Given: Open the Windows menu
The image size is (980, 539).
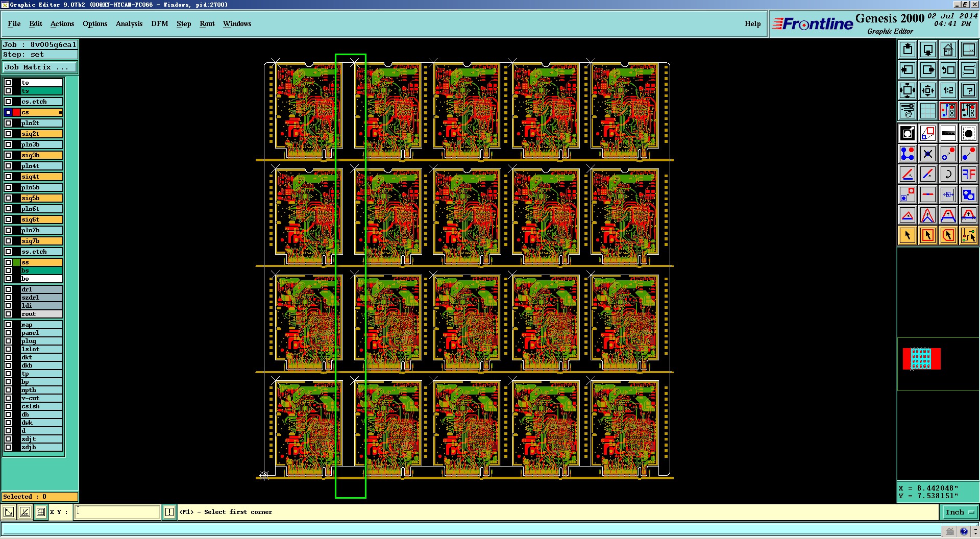Looking at the screenshot, I should 237,23.
